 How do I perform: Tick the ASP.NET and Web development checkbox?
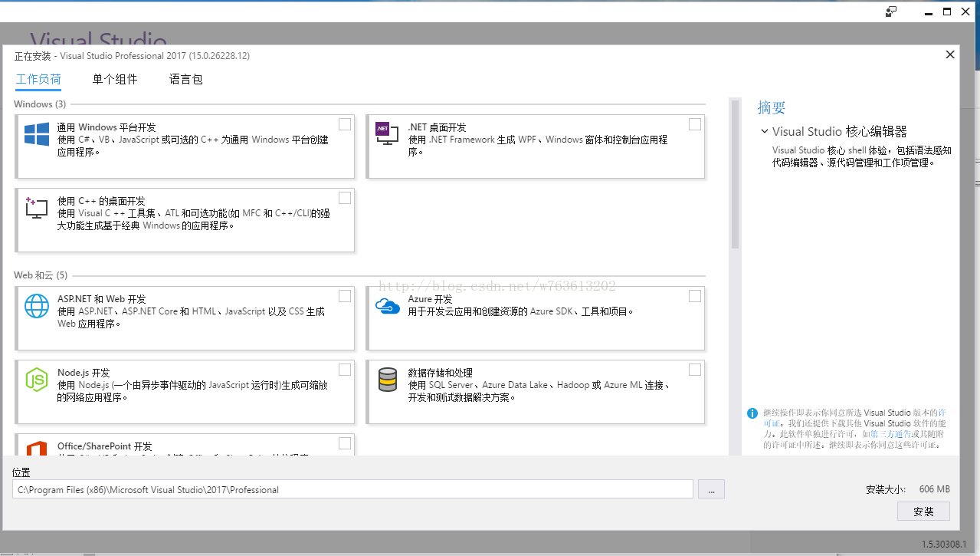[x=345, y=296]
